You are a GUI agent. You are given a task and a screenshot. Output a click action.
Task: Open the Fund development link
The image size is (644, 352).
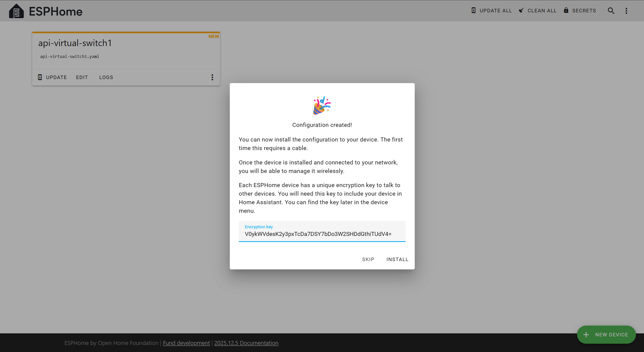pyautogui.click(x=186, y=343)
